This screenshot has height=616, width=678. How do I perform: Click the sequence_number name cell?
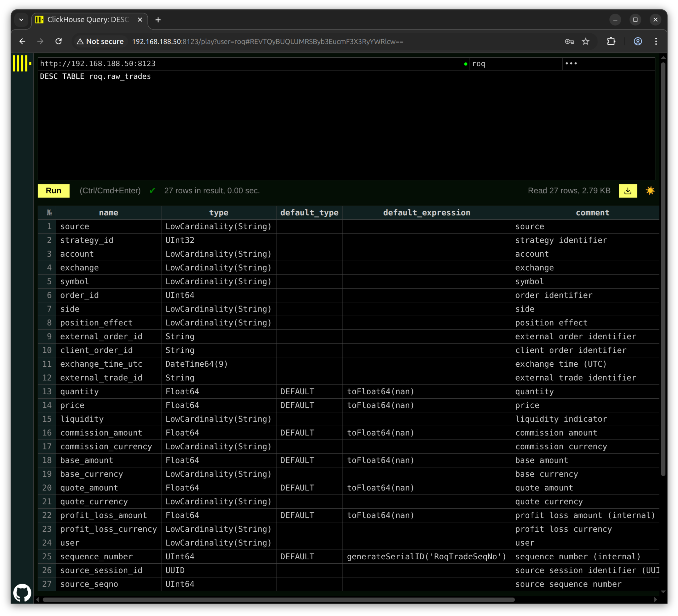pos(109,556)
